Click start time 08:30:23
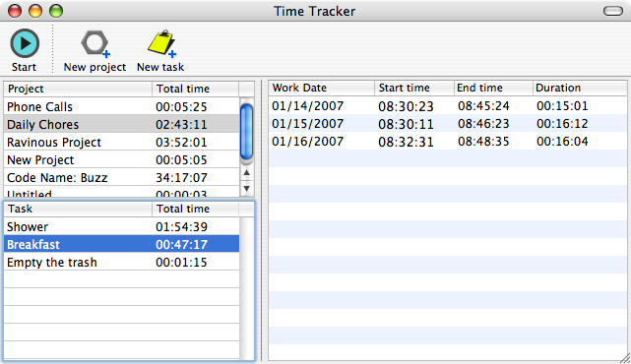The image size is (631, 364). pyautogui.click(x=406, y=106)
